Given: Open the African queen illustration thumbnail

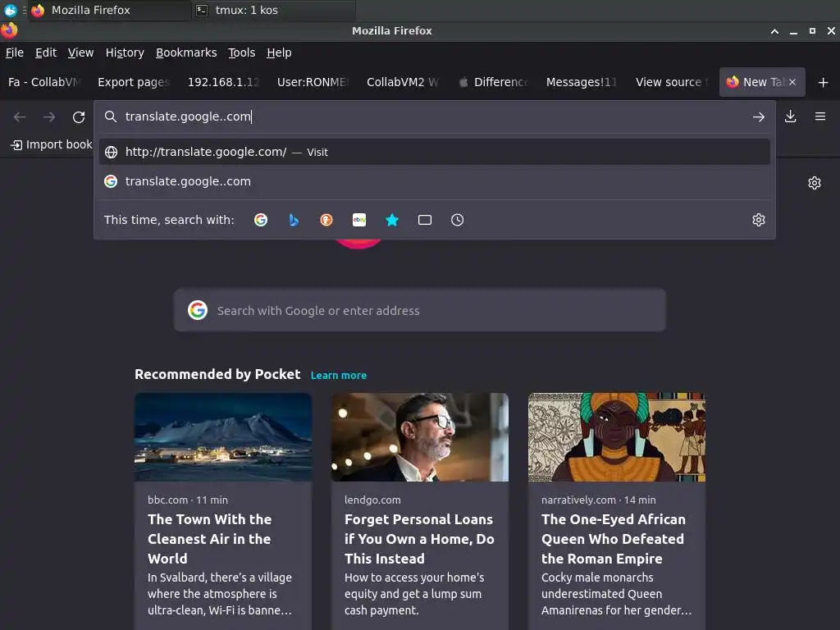Looking at the screenshot, I should (x=617, y=437).
